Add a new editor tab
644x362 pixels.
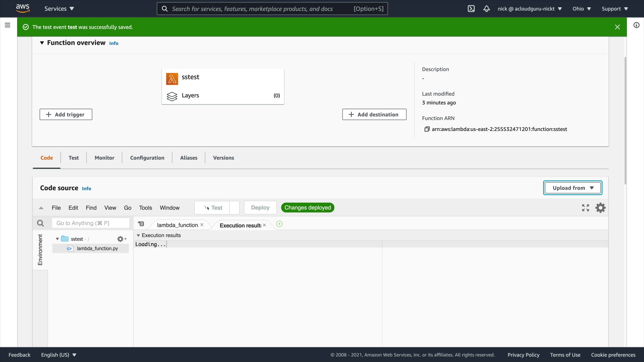tap(279, 224)
